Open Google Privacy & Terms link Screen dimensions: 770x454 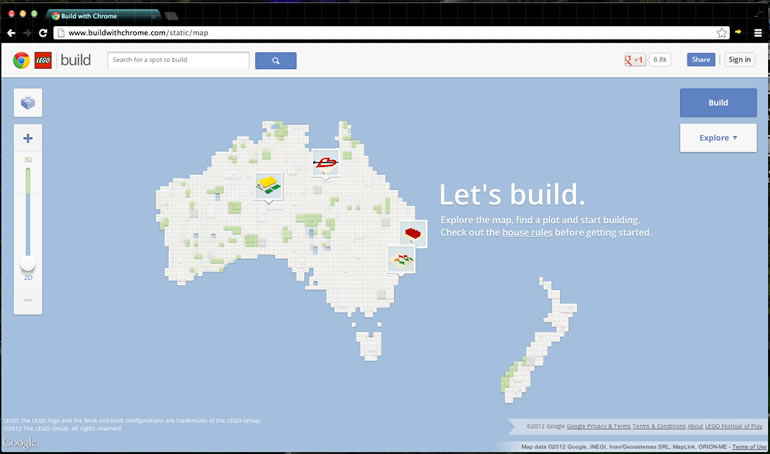tap(599, 427)
